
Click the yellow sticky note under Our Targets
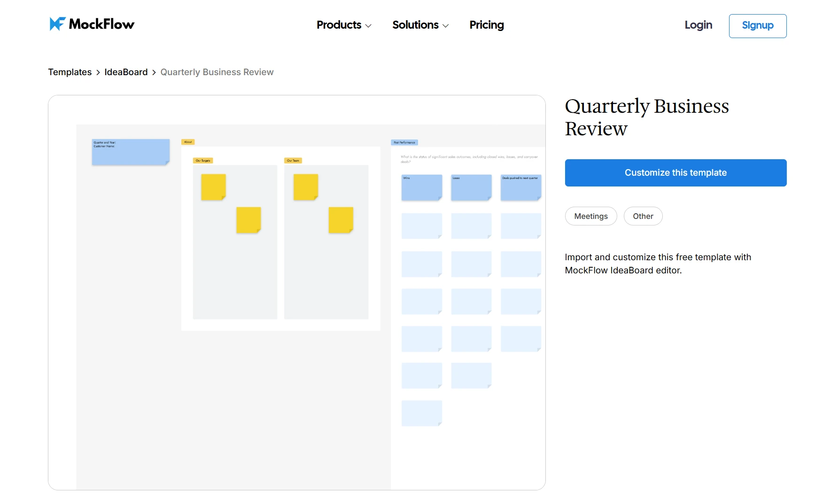[213, 187]
